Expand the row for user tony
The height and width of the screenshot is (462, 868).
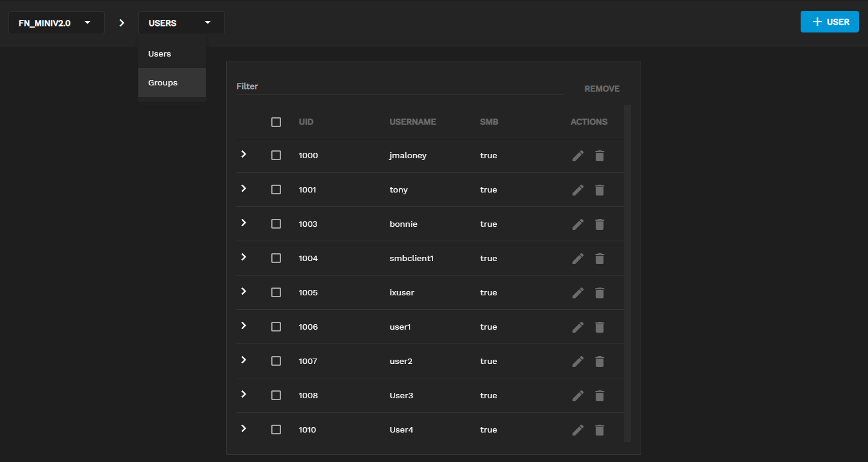click(244, 188)
